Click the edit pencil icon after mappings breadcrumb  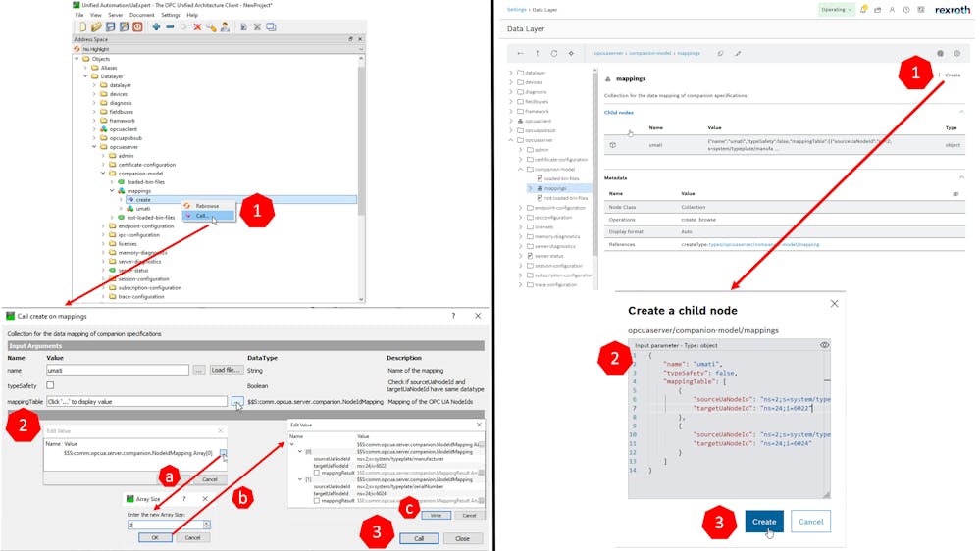[738, 54]
